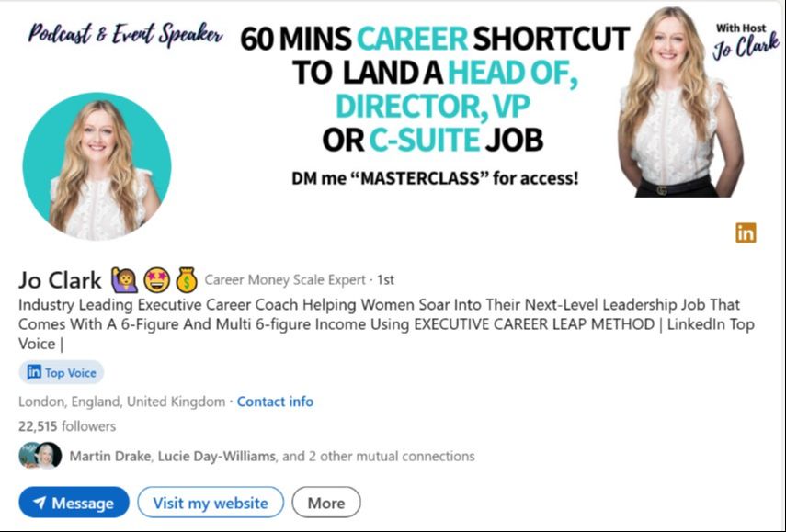This screenshot has width=786, height=532.
Task: Click the 22,515 followers count
Action: click(x=67, y=426)
